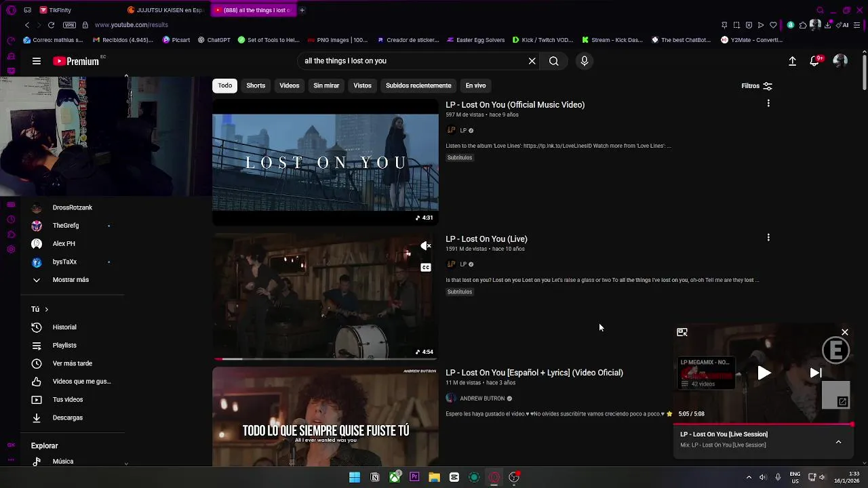
Task: Open the Windows Start button
Action: (355, 477)
